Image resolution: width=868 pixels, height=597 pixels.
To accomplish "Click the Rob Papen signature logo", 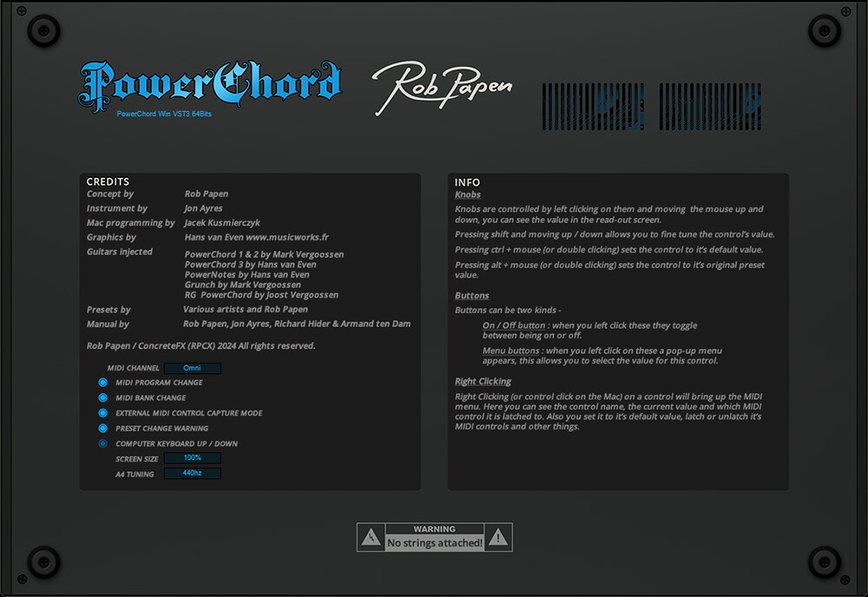I will coord(441,88).
